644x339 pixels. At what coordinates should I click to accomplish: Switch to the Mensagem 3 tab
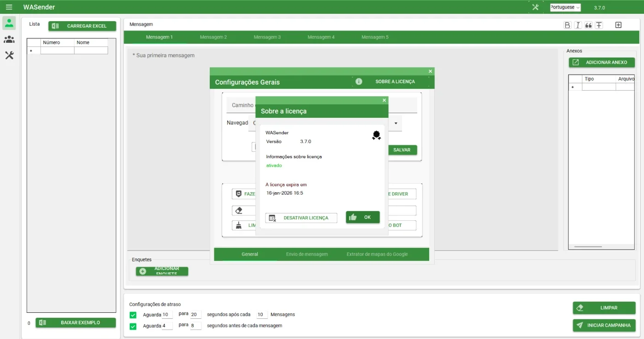tap(267, 37)
